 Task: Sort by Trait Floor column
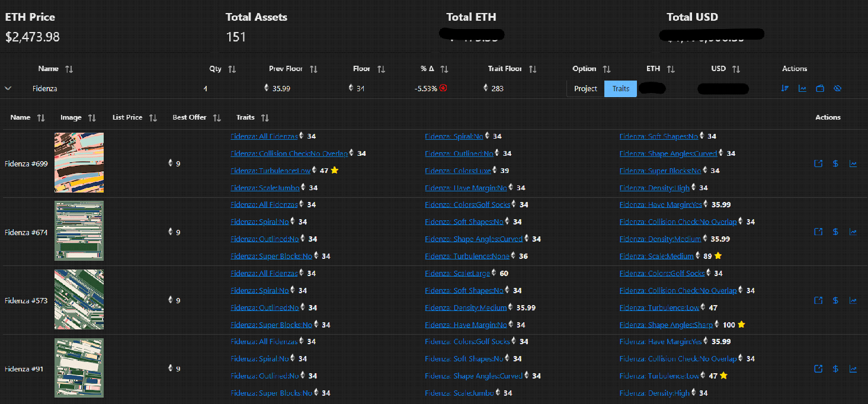(533, 69)
